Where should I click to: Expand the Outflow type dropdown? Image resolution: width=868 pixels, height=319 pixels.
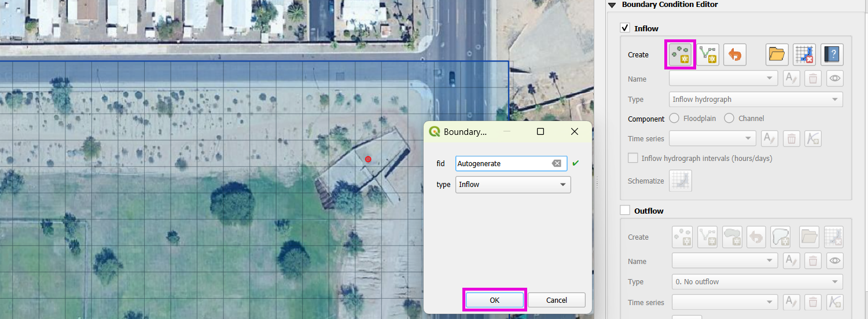757,282
